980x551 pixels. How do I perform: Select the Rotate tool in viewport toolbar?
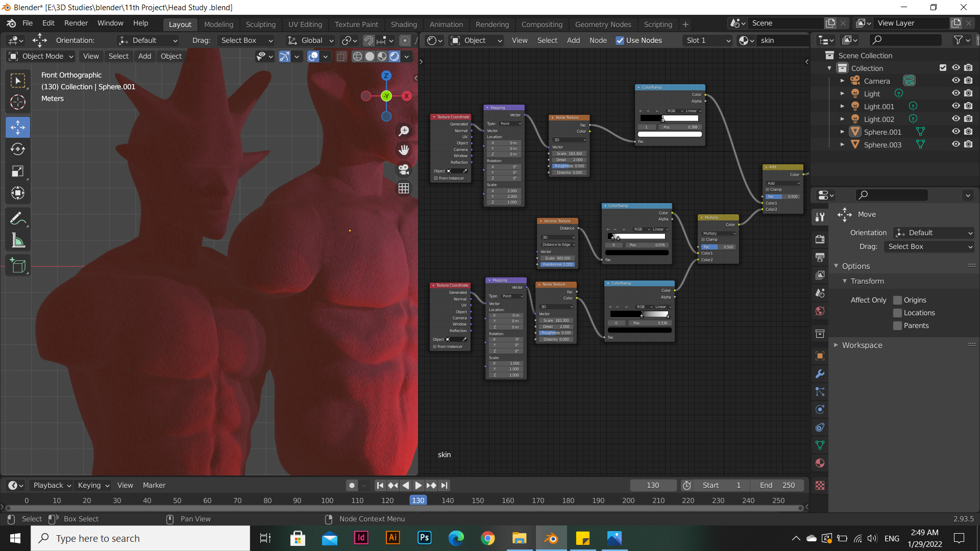pyautogui.click(x=18, y=149)
